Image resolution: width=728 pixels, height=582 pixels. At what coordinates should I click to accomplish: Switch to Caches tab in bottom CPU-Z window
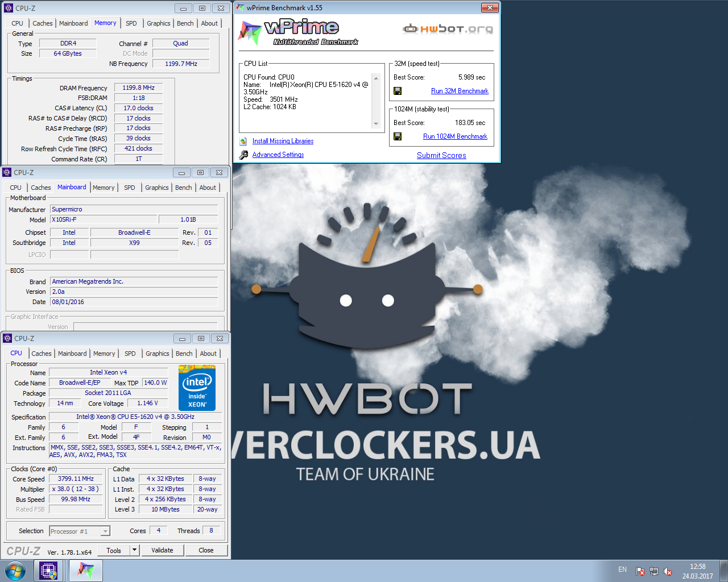point(42,354)
